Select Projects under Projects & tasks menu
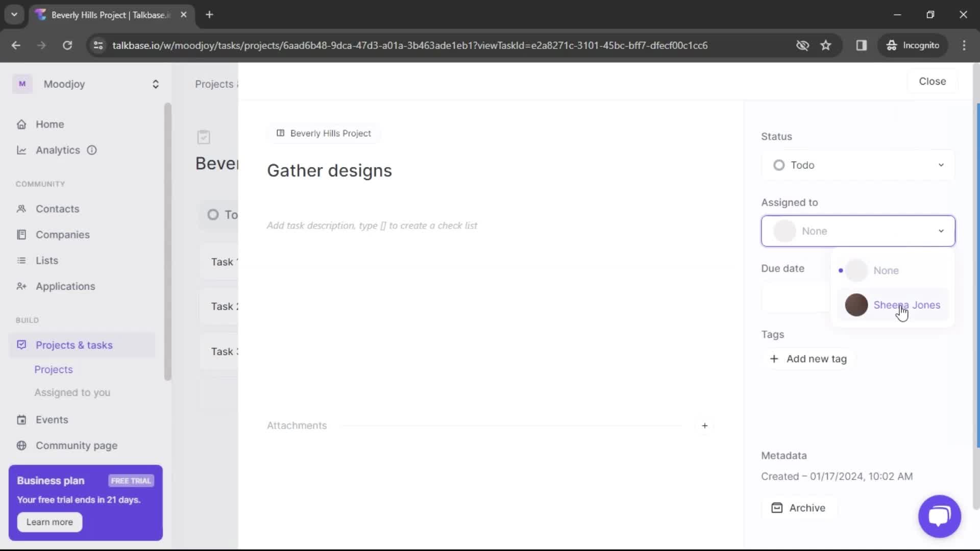980x551 pixels. pos(53,369)
